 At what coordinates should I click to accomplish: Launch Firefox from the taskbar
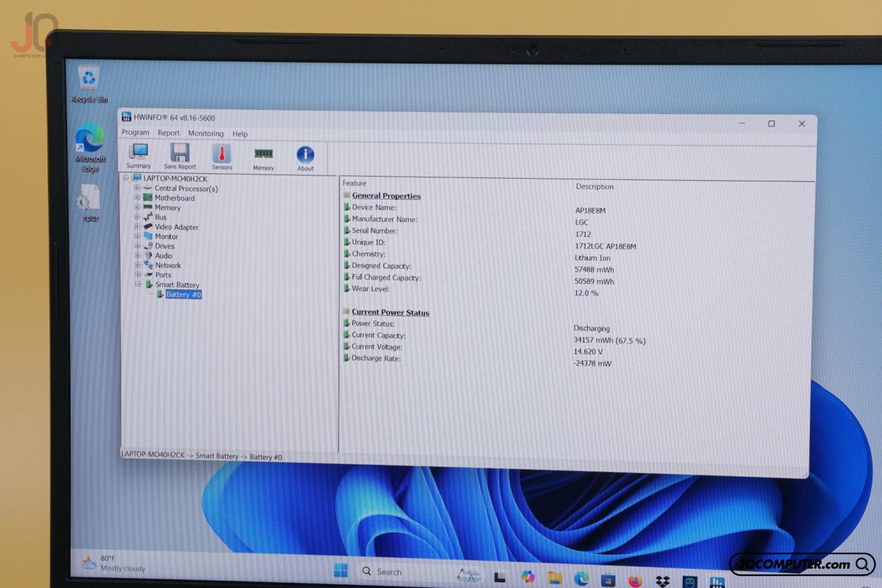point(635,581)
